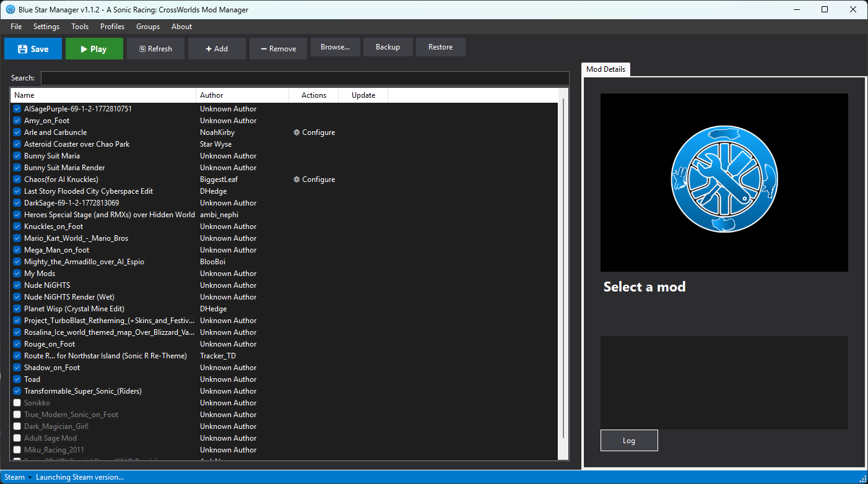Enable the Miku_Racing_2011 checkbox
Screen dimensions: 868x484
(x=17, y=450)
